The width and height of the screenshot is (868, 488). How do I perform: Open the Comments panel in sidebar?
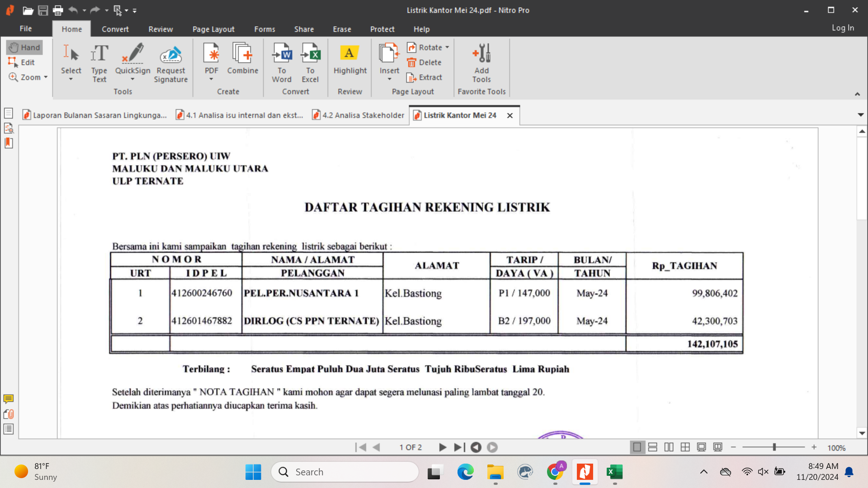(9, 399)
